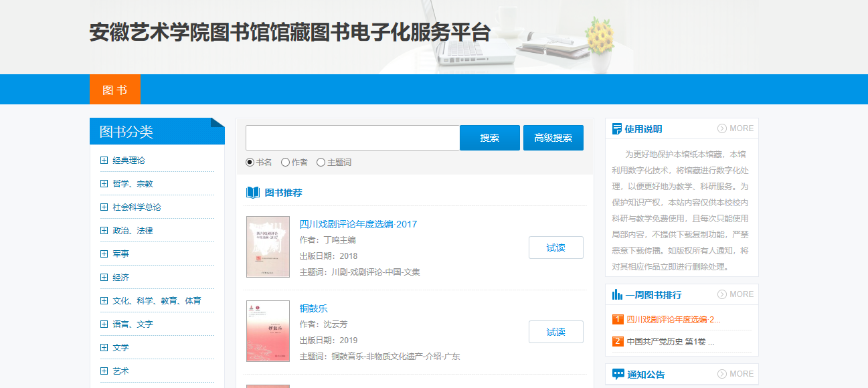
Task: Open the 文学 category item
Action: pos(120,348)
